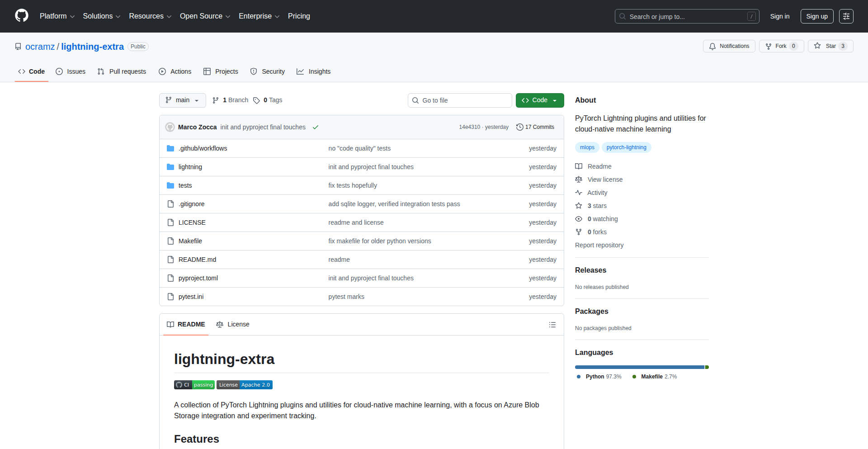Image resolution: width=868 pixels, height=449 pixels.
Task: Click the command palette icon beside Sign up
Action: click(846, 16)
